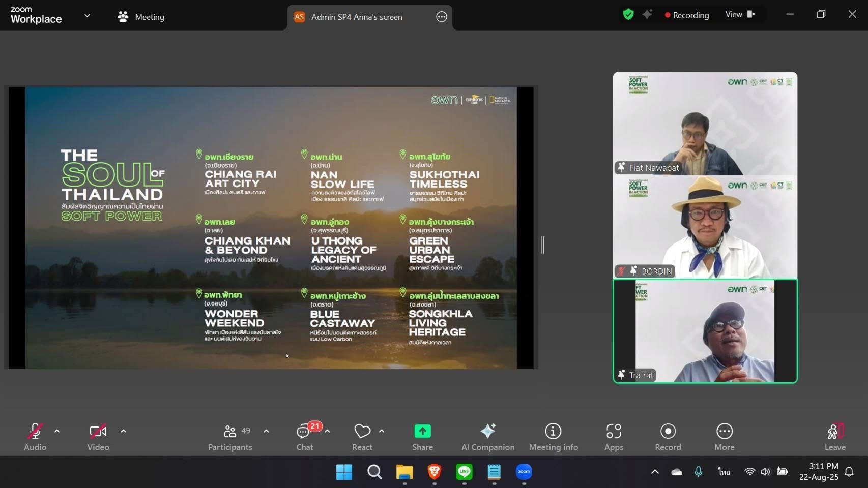Screen dimensions: 868x488
Task: Click the pin icon on Trairat
Action: pos(621,375)
